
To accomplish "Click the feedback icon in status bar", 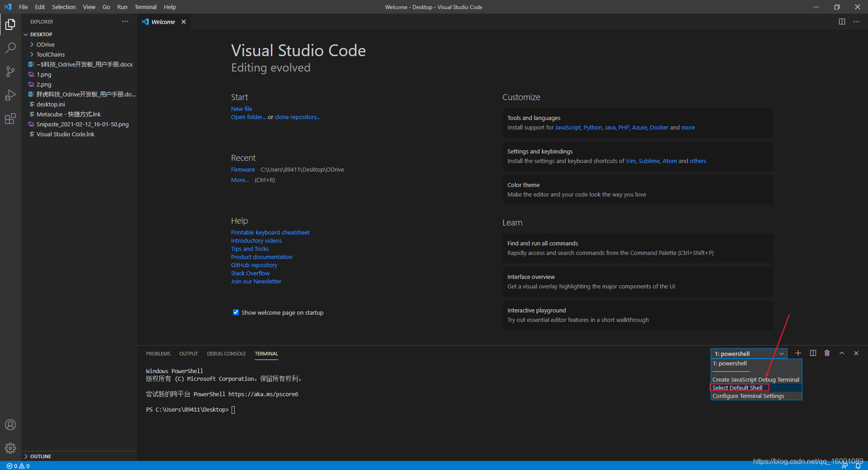I will 844,466.
